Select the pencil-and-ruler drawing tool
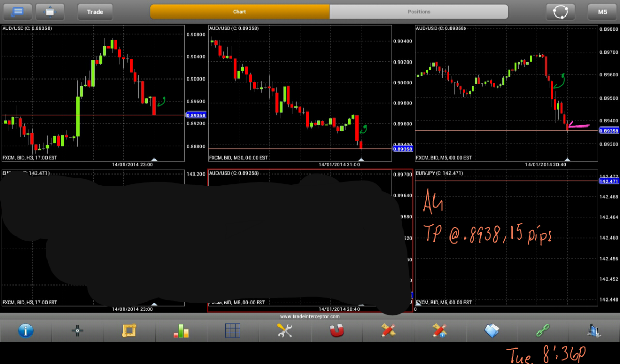 coord(388,330)
